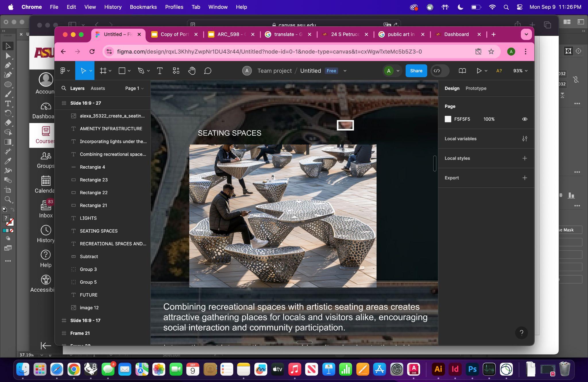This screenshot has height=382, width=588.
Task: Switch to the Assets tab
Action: point(98,88)
